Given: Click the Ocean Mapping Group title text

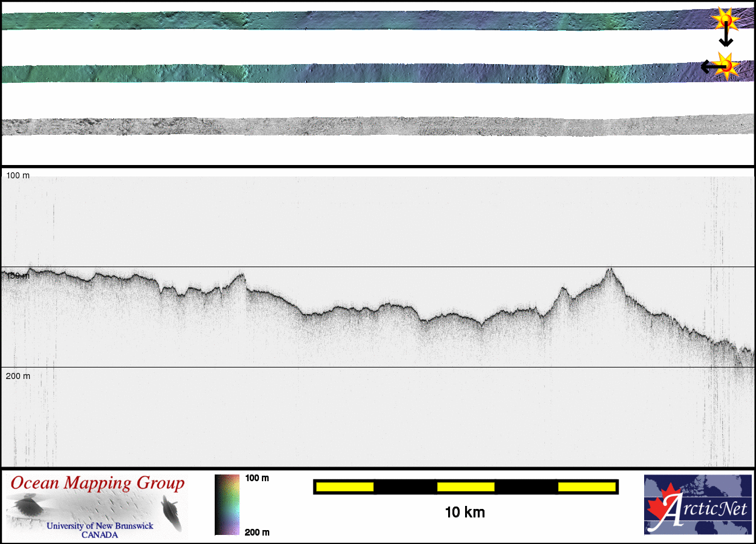Looking at the screenshot, I should click(x=97, y=484).
